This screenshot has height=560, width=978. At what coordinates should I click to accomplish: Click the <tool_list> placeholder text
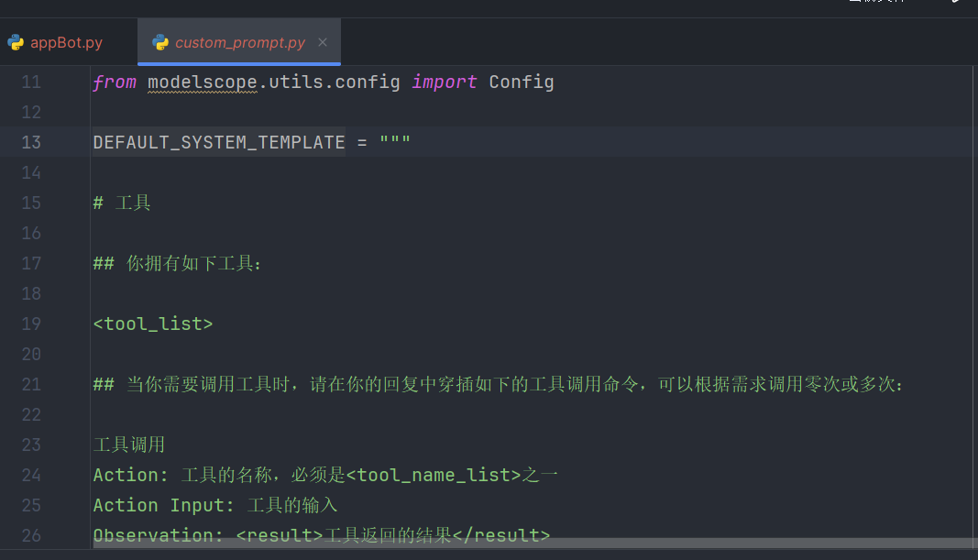pyautogui.click(x=153, y=324)
